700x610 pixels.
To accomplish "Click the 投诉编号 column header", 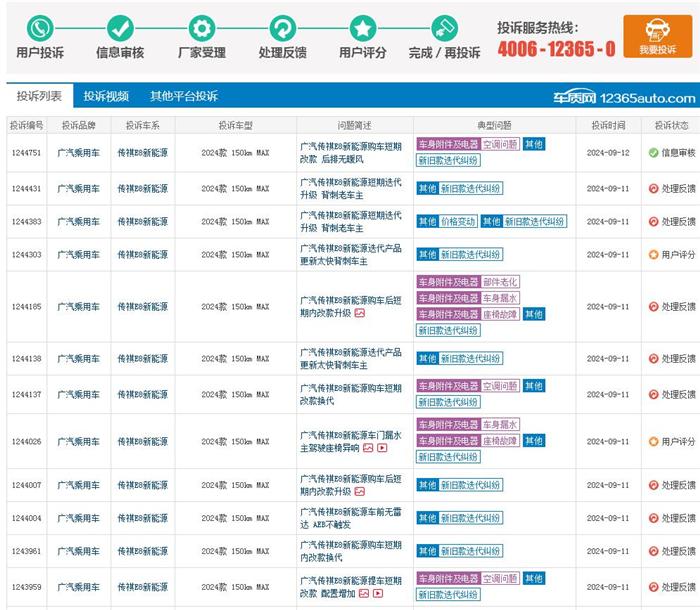I will [x=27, y=125].
